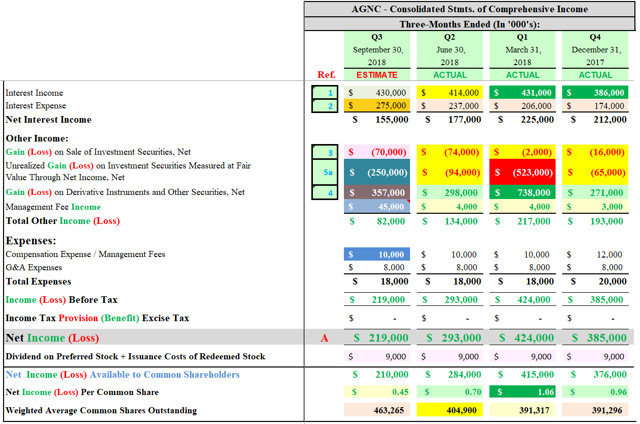Select the orange 275,000 interest expense cell
The image size is (640, 424).
[x=377, y=106]
